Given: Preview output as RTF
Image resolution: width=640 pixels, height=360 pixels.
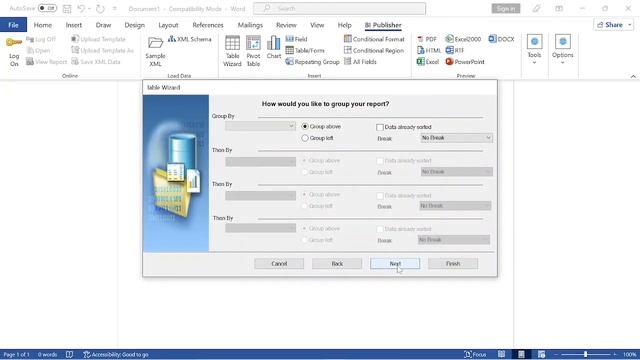Looking at the screenshot, I should point(455,51).
